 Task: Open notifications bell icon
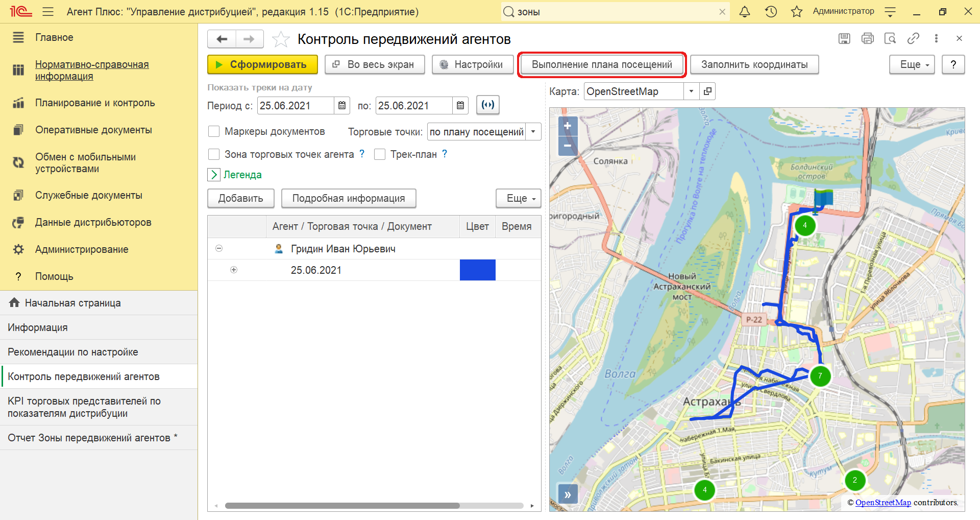[x=745, y=12]
